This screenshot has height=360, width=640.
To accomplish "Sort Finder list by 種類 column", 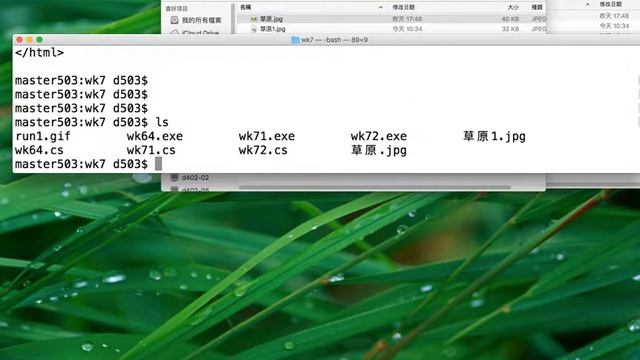I will click(x=537, y=7).
